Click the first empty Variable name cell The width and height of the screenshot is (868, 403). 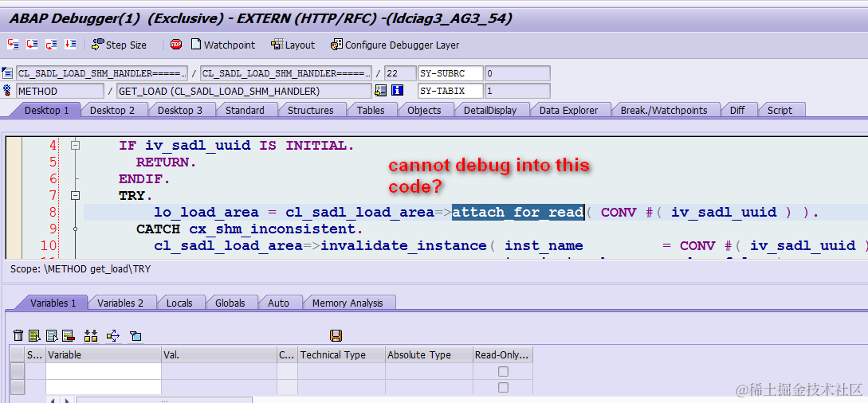click(x=104, y=371)
